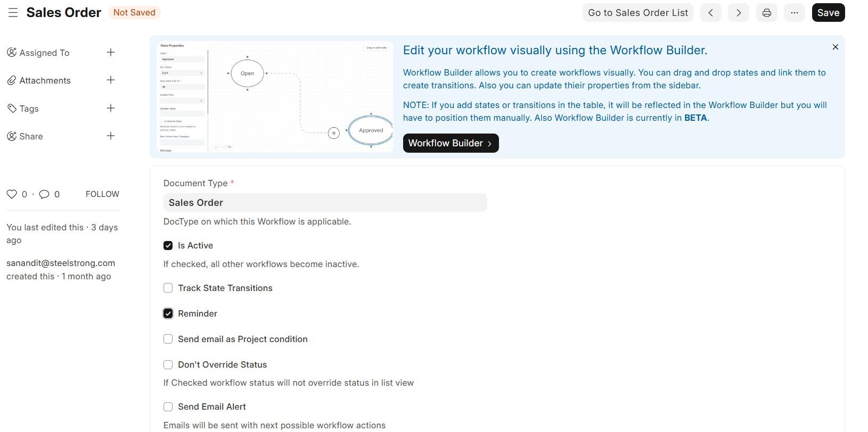Enable Send Email Alert option

pos(168,407)
